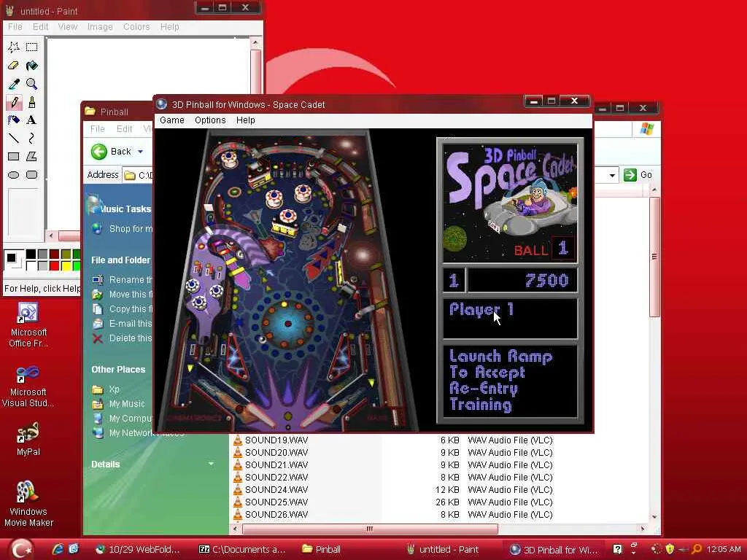Select the rectangular Select tool in Paint

pyautogui.click(x=32, y=47)
